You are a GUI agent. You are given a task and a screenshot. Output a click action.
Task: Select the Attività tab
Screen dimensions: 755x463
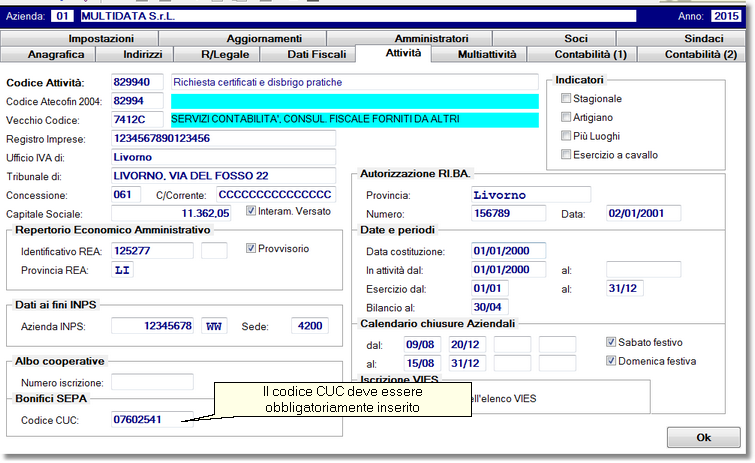tap(394, 53)
